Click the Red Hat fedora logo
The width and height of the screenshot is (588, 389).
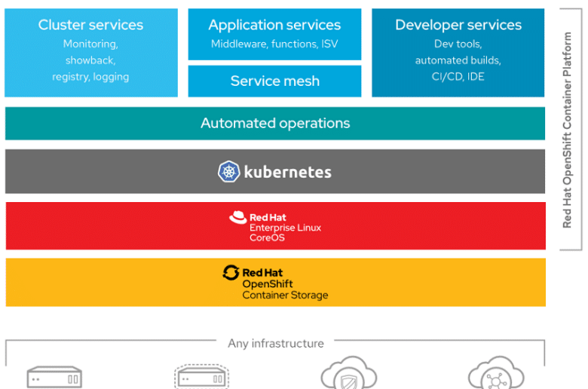tap(237, 217)
